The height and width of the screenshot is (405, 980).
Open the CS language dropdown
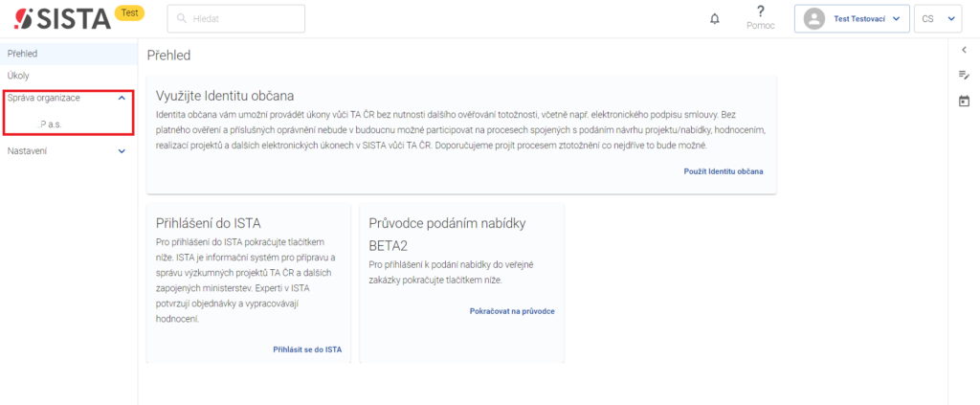(938, 19)
